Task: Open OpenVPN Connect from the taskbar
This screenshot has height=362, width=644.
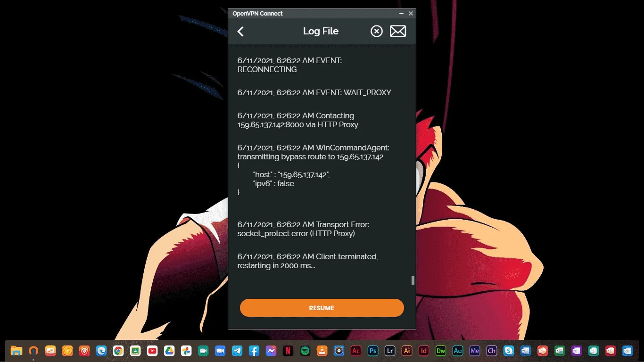Action: click(x=33, y=351)
